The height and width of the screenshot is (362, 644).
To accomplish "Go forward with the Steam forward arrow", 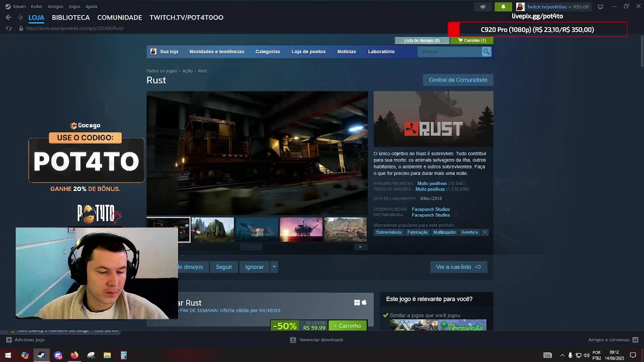I will pyautogui.click(x=20, y=17).
